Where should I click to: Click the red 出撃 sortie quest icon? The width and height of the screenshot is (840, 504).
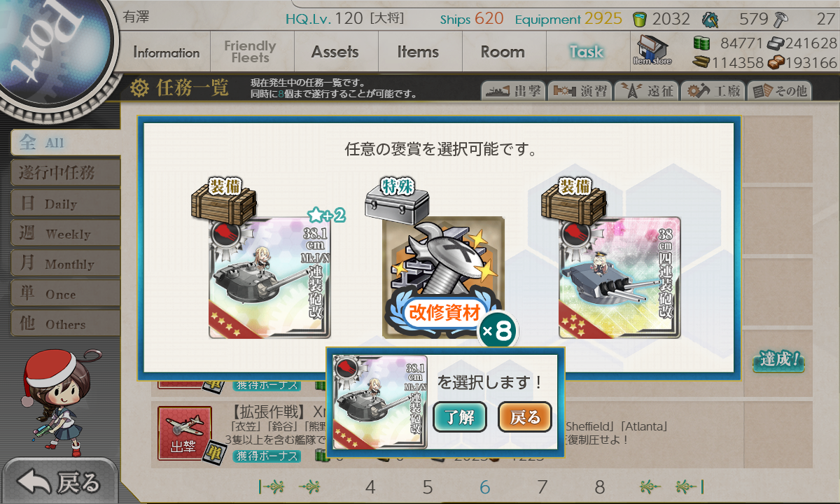click(185, 434)
